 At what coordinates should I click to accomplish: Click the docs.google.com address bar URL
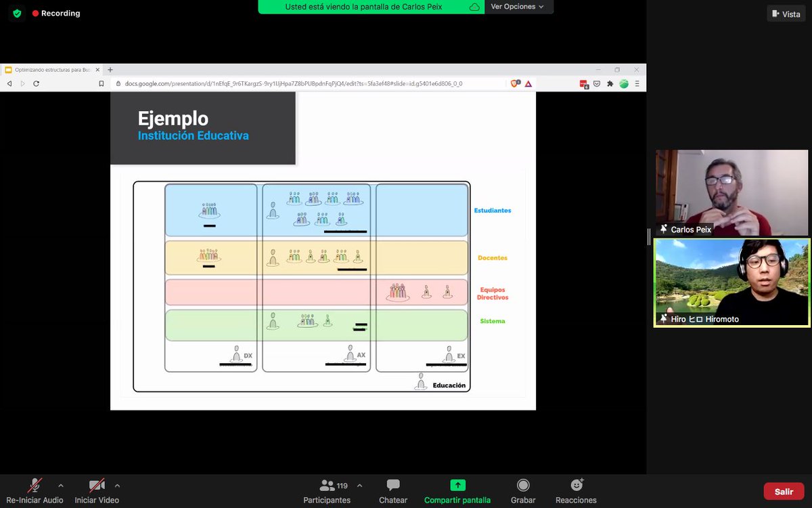[294, 84]
